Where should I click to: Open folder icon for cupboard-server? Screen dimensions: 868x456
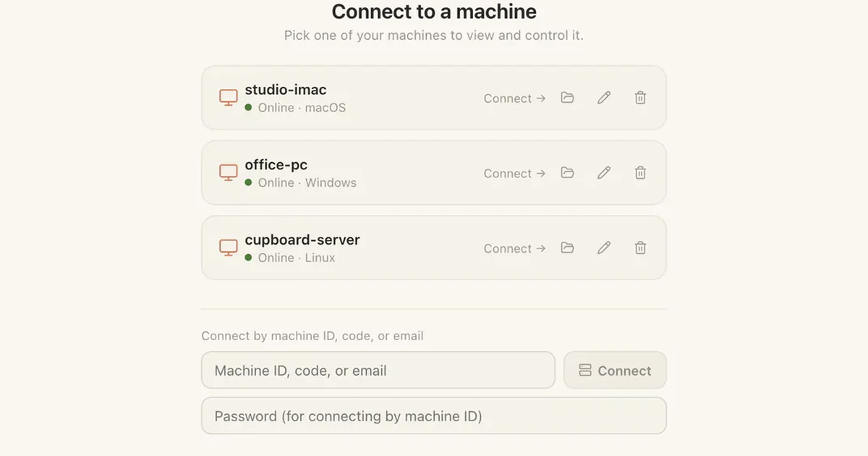(x=568, y=248)
